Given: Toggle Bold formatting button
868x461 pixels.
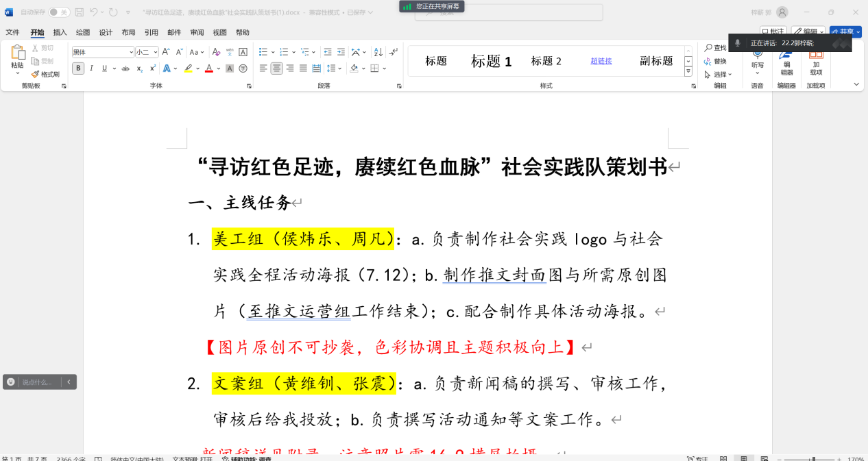Looking at the screenshot, I should click(x=78, y=68).
